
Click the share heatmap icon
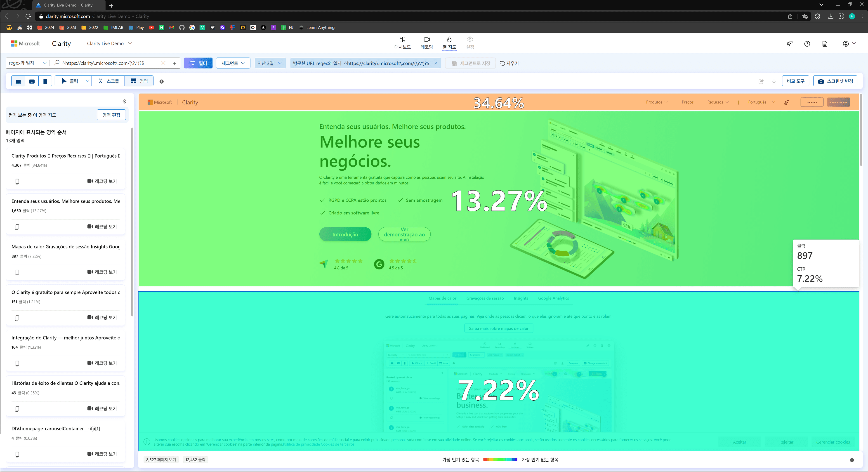[x=761, y=82]
